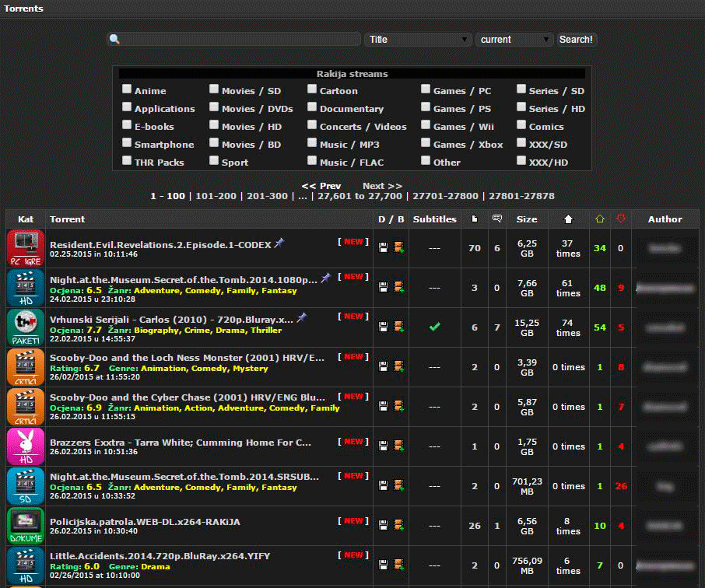Download Vrhunski Serijali Carlos via floppy icon
The height and width of the screenshot is (588, 705).
pyautogui.click(x=383, y=327)
